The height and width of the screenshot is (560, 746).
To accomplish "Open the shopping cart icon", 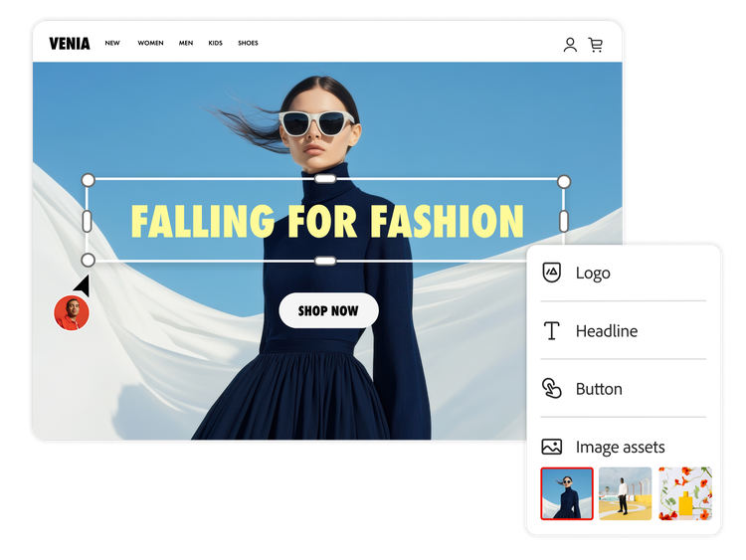I will point(595,45).
